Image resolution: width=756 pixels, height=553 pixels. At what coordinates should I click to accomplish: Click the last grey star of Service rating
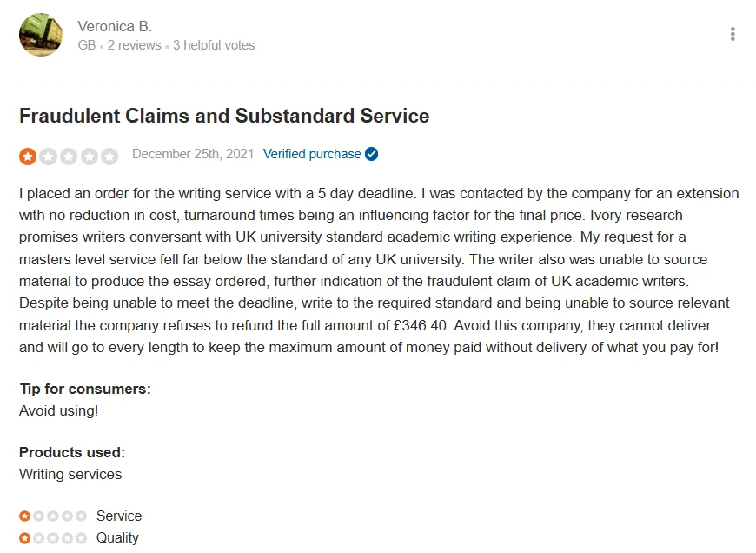82,516
